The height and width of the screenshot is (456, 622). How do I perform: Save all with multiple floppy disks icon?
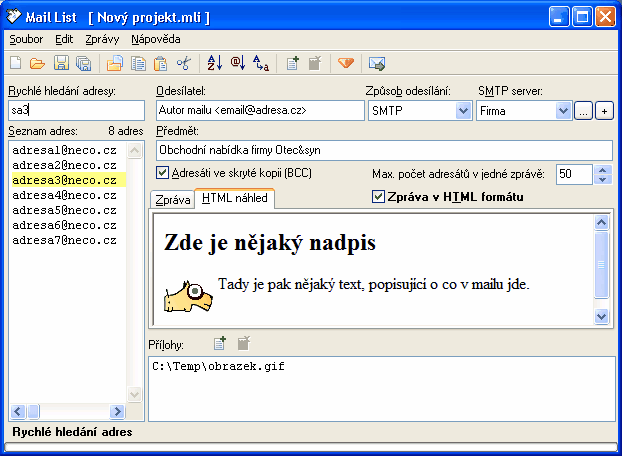(84, 63)
